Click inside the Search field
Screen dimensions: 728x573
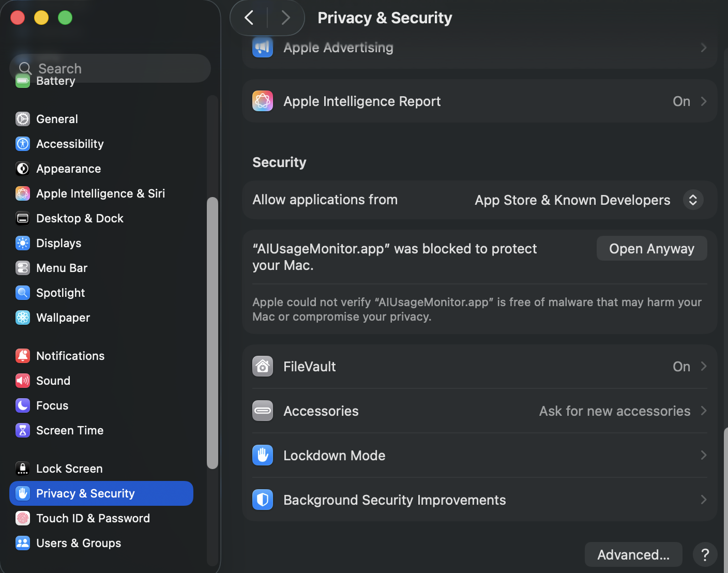pyautogui.click(x=110, y=68)
